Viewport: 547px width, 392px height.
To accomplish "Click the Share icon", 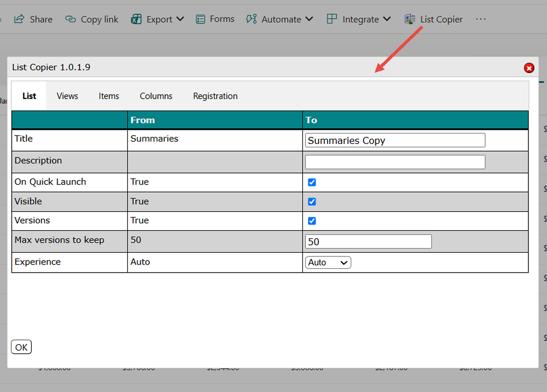I will [x=19, y=19].
